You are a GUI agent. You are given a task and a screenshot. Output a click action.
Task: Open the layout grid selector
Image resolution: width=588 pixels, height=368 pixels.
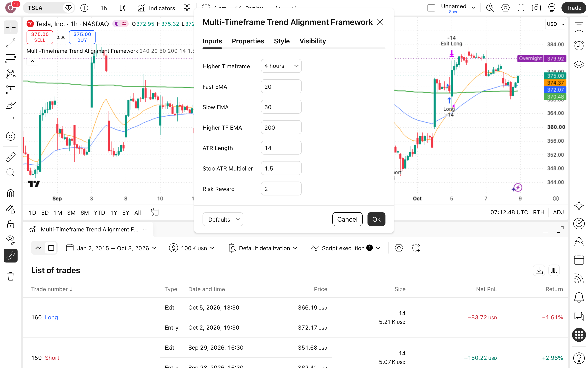(187, 8)
